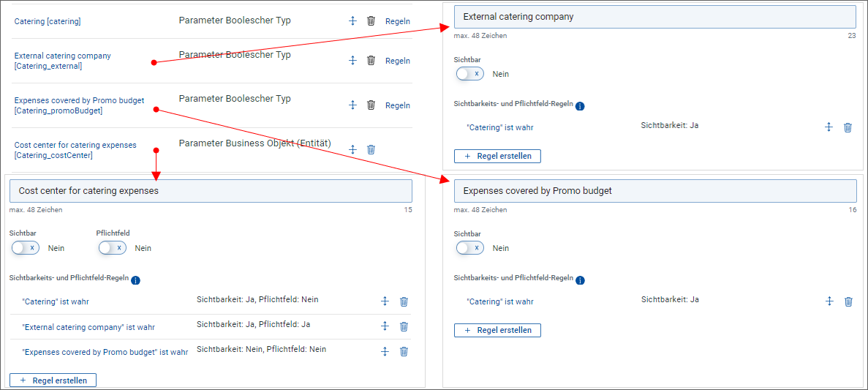
Task: Click trash icon for Cost center parameter row
Action: (x=371, y=149)
